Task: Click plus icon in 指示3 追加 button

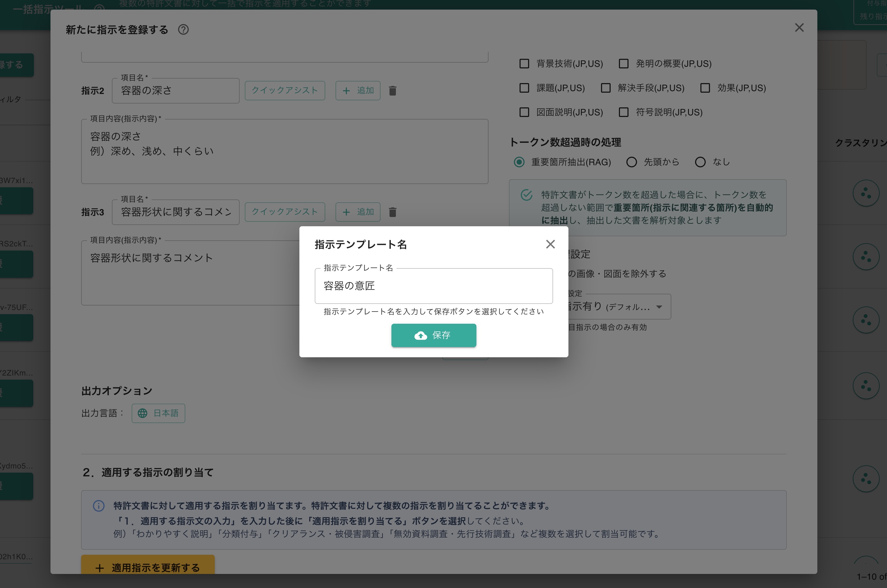Action: coord(346,212)
